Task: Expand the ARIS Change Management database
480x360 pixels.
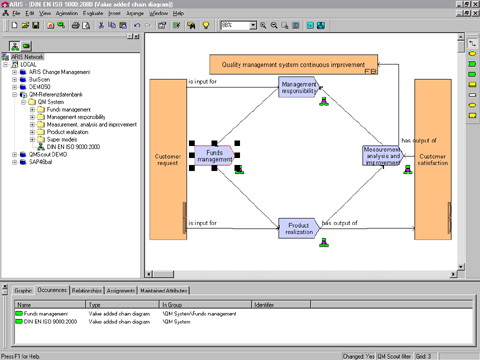Action: point(14,72)
